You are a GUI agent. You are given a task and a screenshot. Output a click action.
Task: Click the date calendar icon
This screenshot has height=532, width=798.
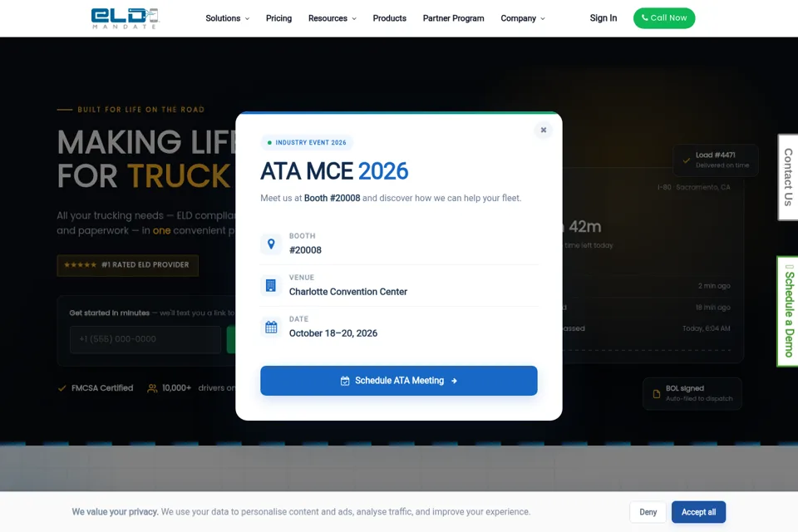(x=271, y=327)
